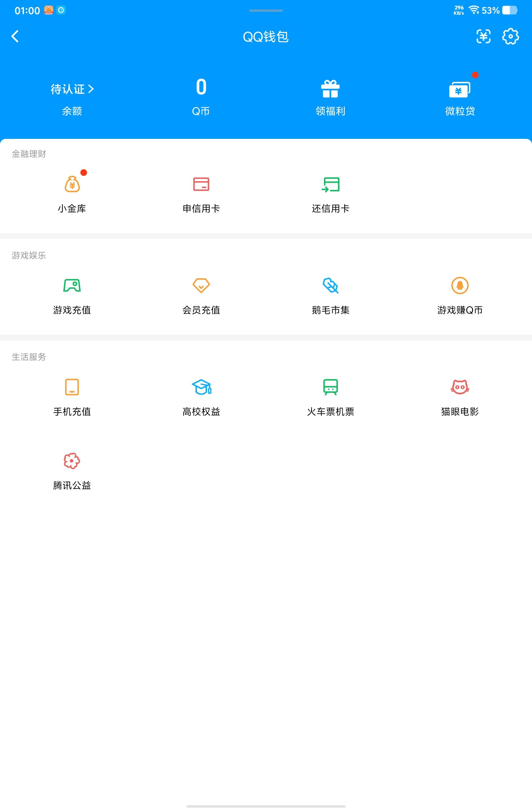Tap the 申信用卡 label

[201, 208]
